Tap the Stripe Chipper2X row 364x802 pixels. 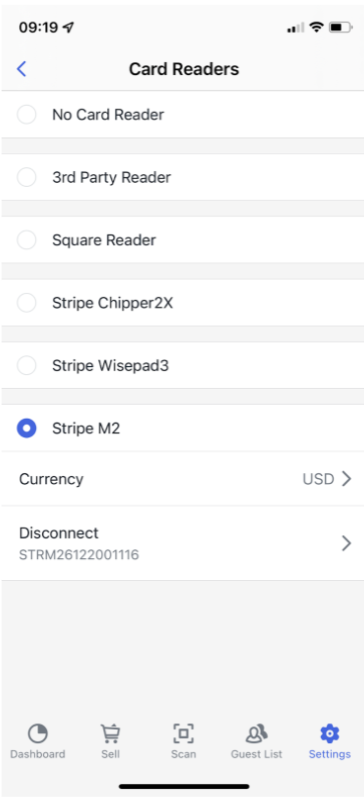pos(182,303)
